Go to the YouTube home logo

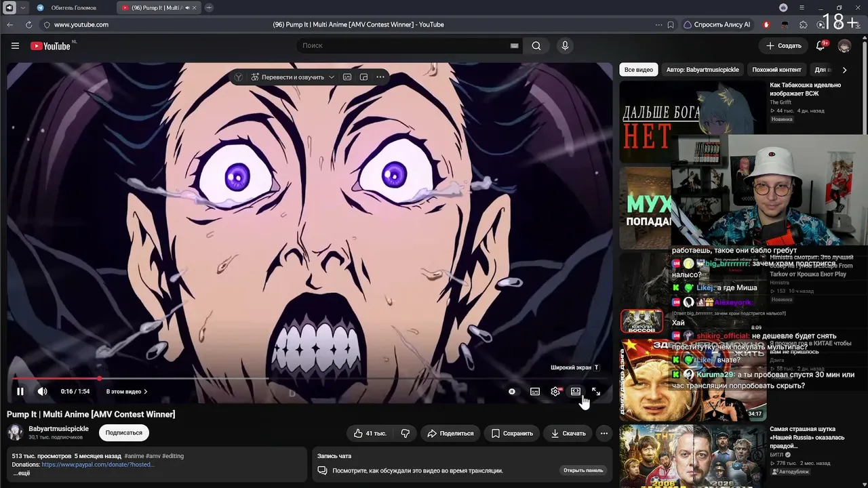[51, 46]
